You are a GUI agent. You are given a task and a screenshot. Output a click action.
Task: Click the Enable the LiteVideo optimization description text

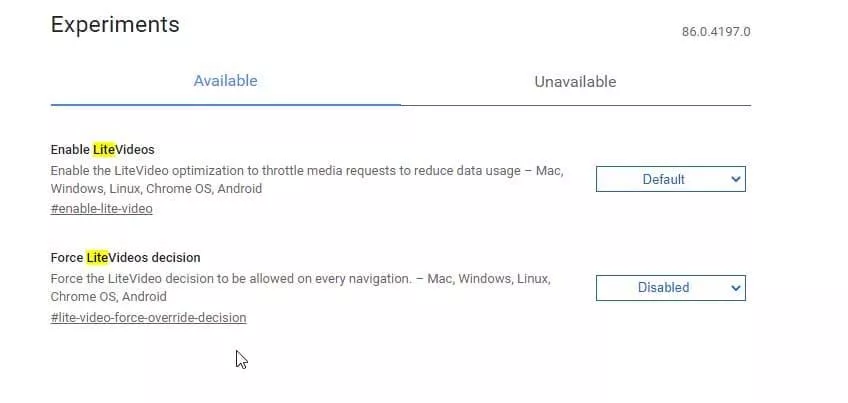click(307, 180)
